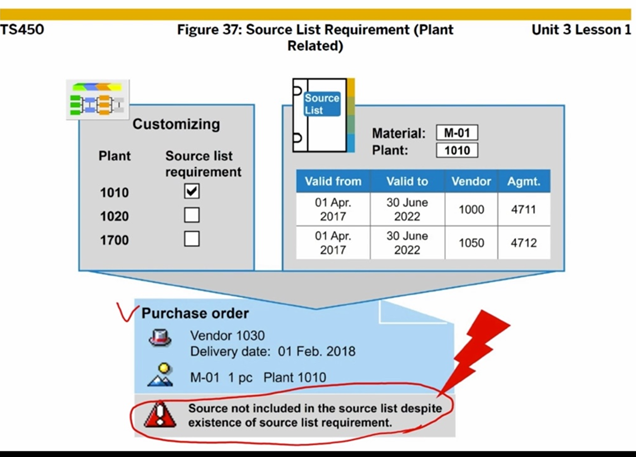The image size is (636, 457).
Task: Check source list requirement for plant 1020
Action: click(x=191, y=215)
